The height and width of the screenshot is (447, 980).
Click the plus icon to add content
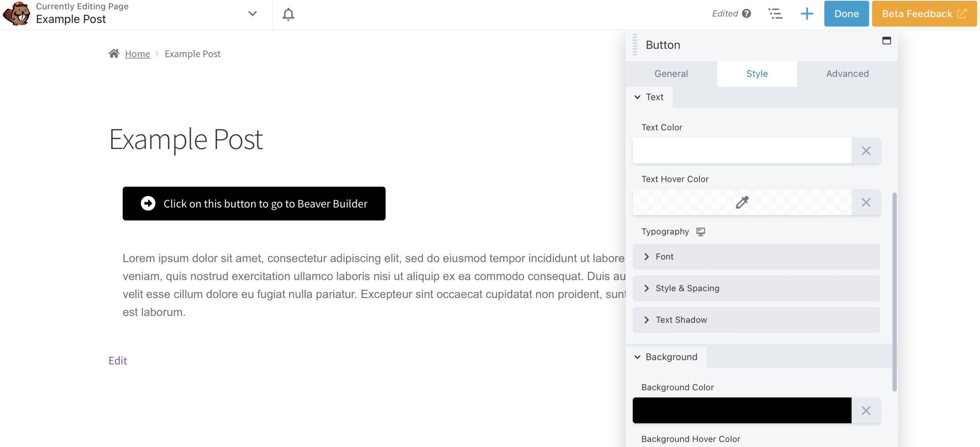click(x=807, y=14)
